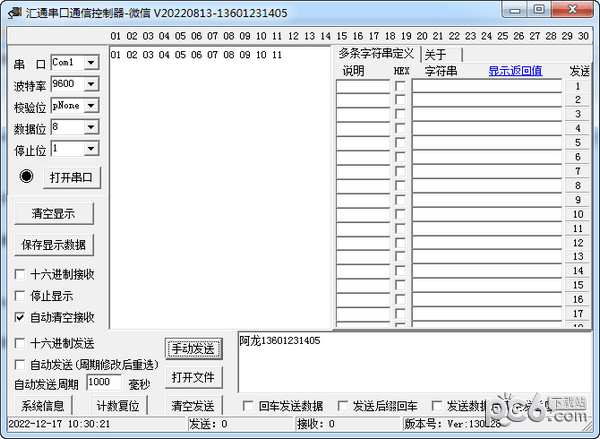
Task: Minimize the window
Action: pos(515,10)
